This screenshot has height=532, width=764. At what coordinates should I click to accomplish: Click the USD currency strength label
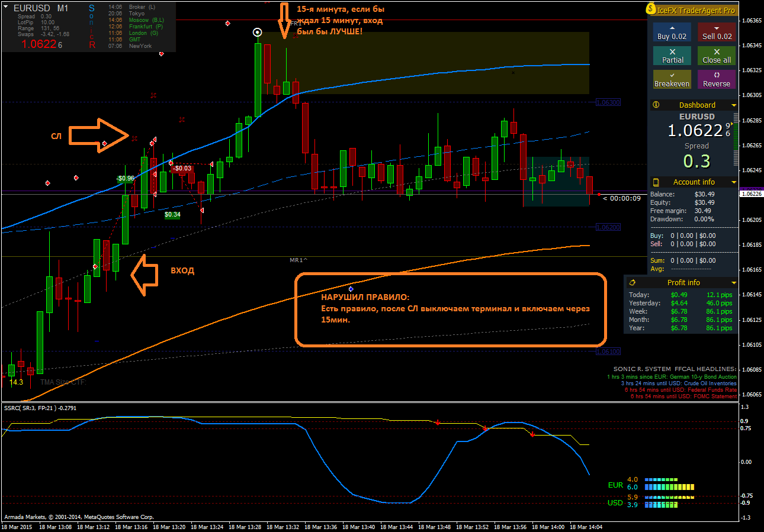coord(616,503)
